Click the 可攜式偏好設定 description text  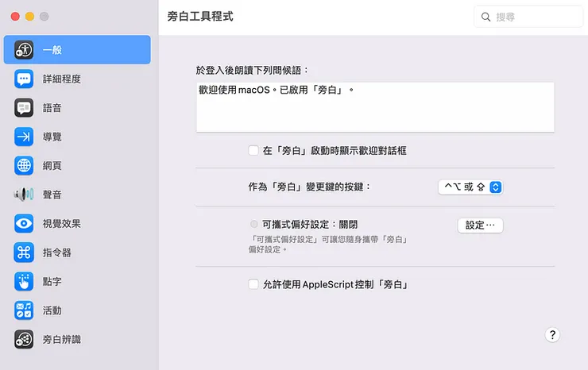[329, 245]
